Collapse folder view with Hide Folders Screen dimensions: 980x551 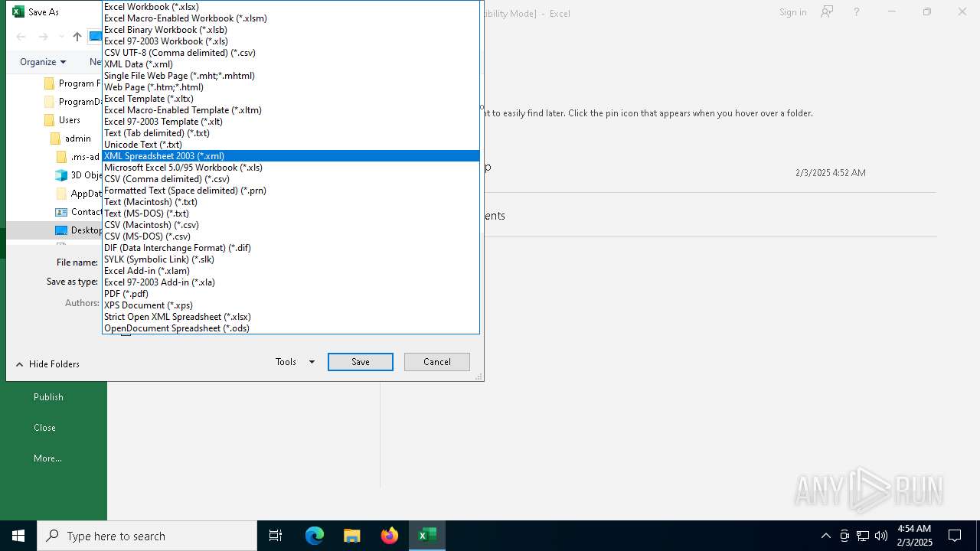coord(47,364)
